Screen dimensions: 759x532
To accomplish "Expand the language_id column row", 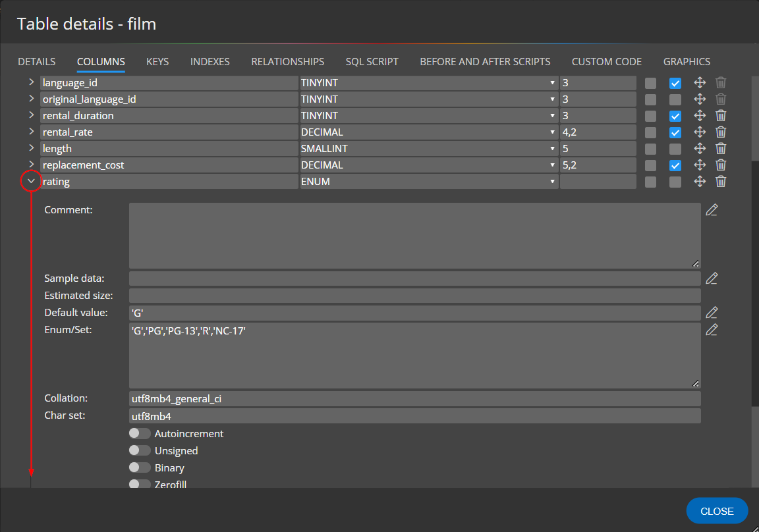I will click(x=31, y=83).
